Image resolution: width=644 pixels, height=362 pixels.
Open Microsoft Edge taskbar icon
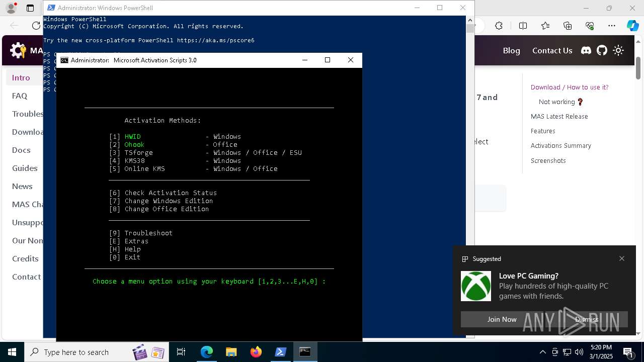[207, 352]
